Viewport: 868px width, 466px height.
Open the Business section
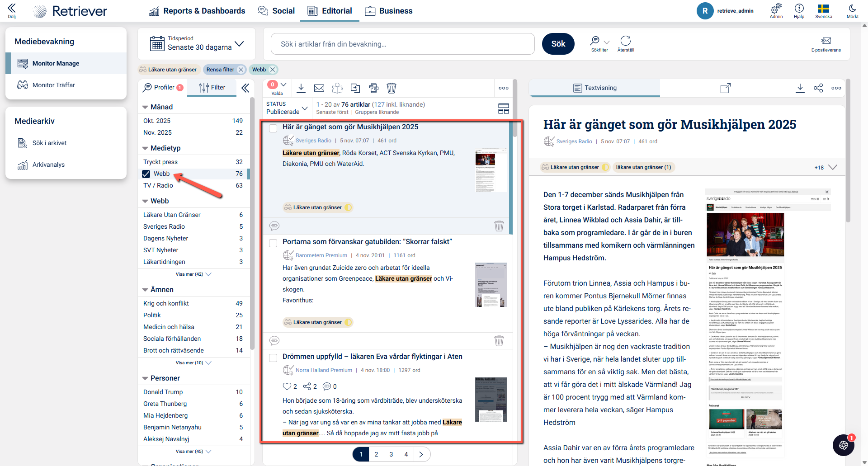tap(389, 11)
